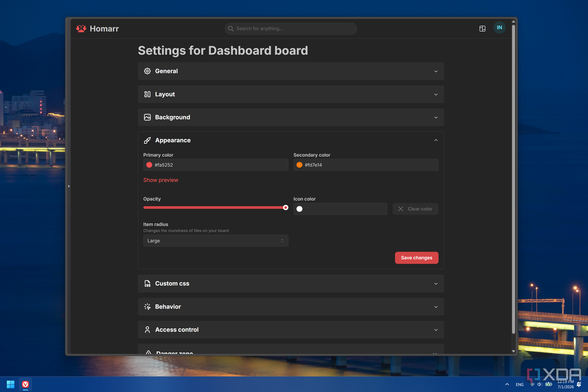This screenshot has height=392, width=588.
Task: Open the Windows Start menu
Action: 11,384
